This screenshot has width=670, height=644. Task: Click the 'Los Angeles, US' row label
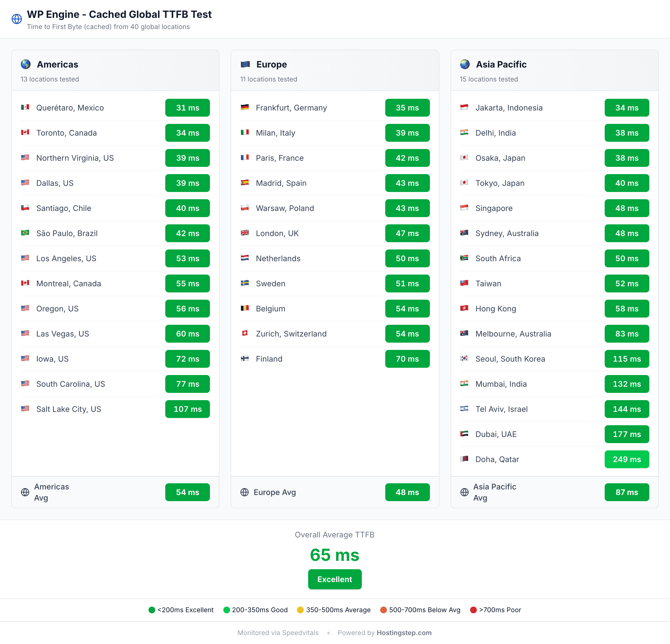coord(66,258)
